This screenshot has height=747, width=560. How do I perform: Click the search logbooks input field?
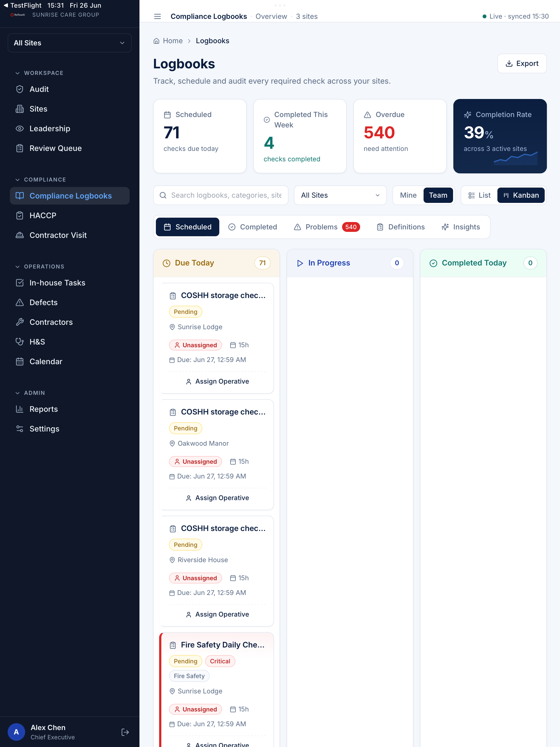[x=221, y=195]
